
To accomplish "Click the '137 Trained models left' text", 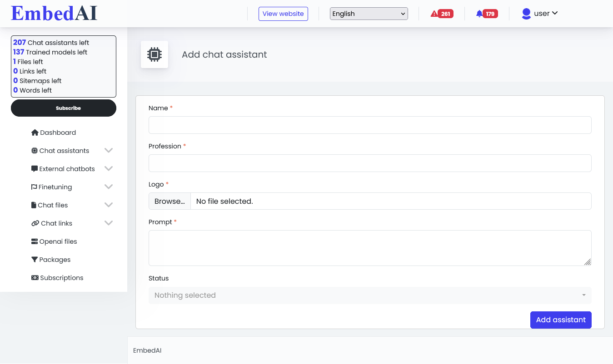I will point(50,52).
